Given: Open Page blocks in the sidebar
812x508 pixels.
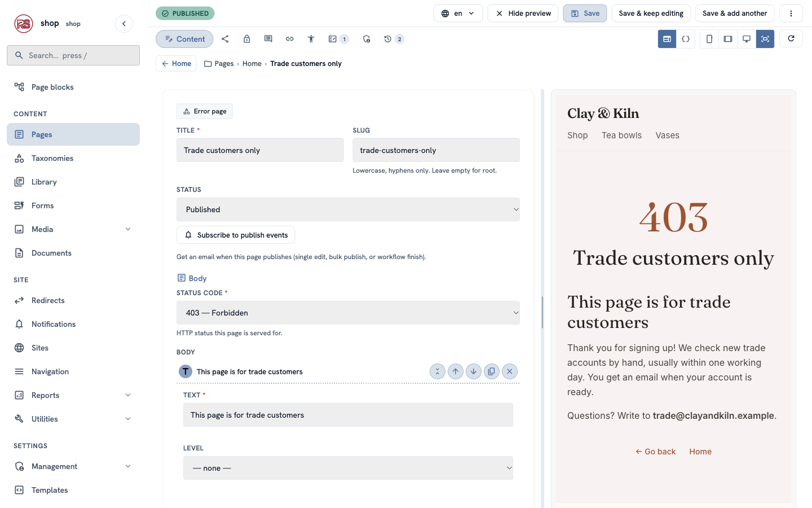Looking at the screenshot, I should (x=73, y=87).
